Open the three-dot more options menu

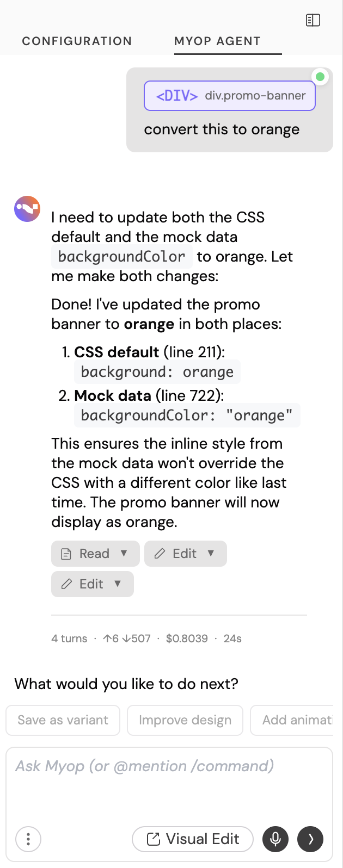[28, 839]
